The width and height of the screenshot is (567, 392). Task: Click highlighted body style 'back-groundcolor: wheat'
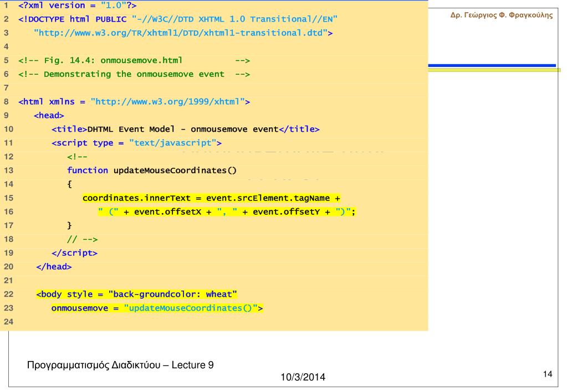[x=137, y=294]
